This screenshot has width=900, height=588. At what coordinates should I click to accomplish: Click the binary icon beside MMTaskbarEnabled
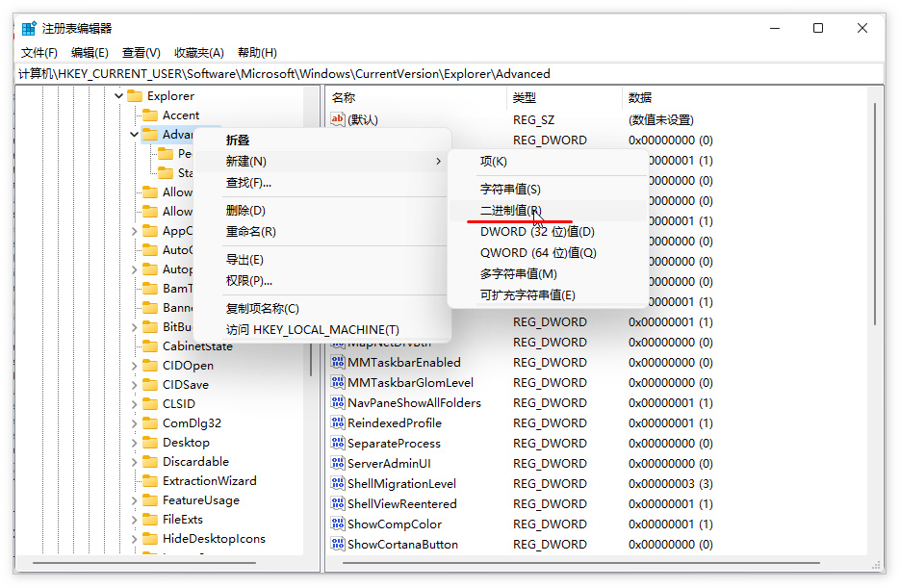pos(339,362)
